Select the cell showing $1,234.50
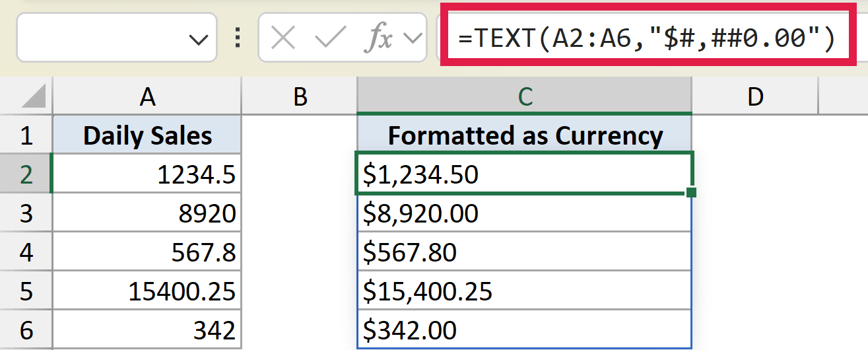The image size is (868, 350). pos(525,174)
